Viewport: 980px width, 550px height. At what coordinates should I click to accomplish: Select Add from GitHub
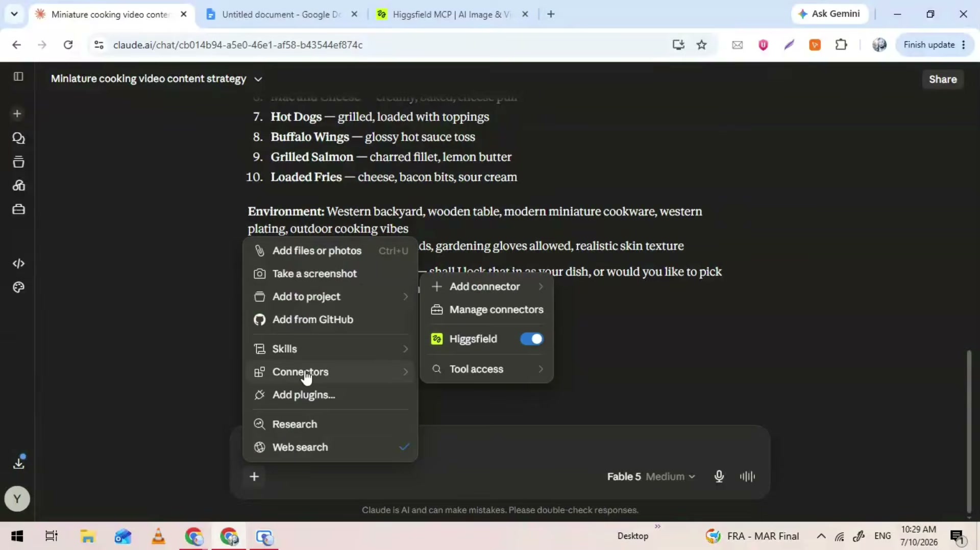(x=331, y=319)
